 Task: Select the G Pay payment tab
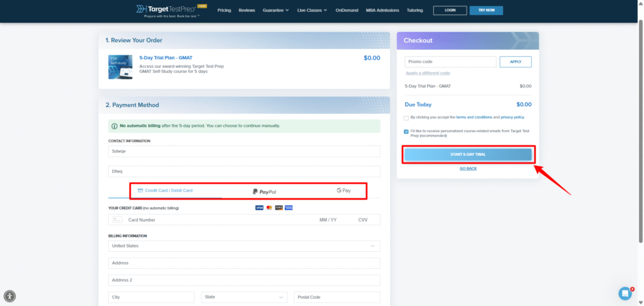pyautogui.click(x=343, y=190)
